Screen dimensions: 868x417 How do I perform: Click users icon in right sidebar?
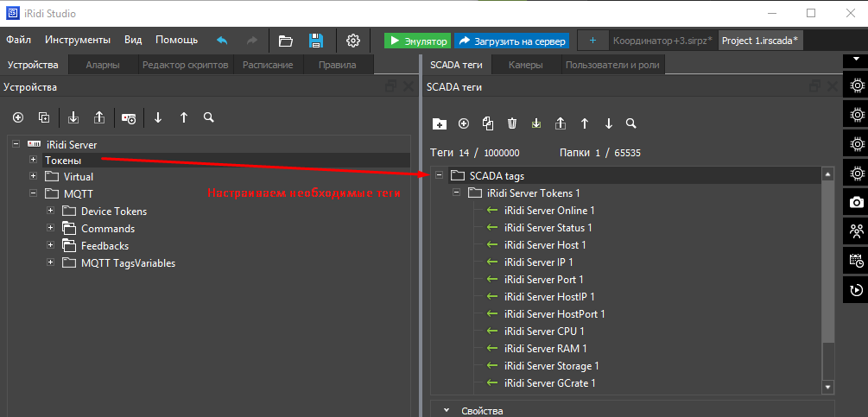click(x=856, y=231)
